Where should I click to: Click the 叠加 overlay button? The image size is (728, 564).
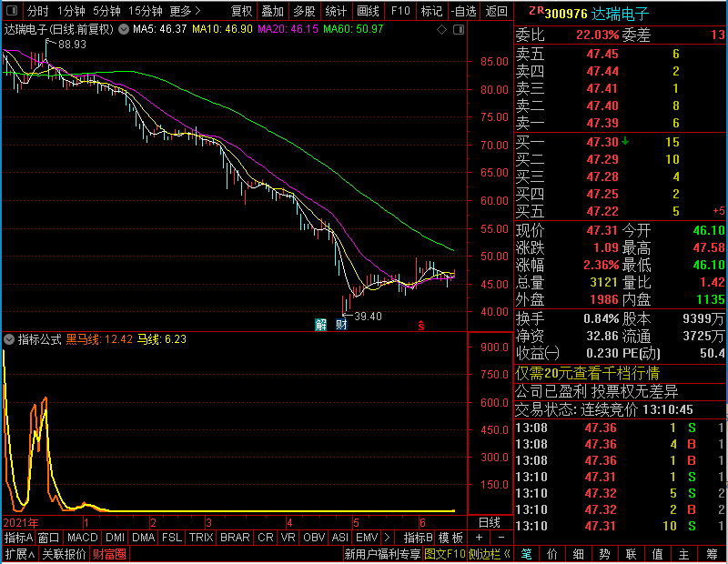[x=272, y=11]
